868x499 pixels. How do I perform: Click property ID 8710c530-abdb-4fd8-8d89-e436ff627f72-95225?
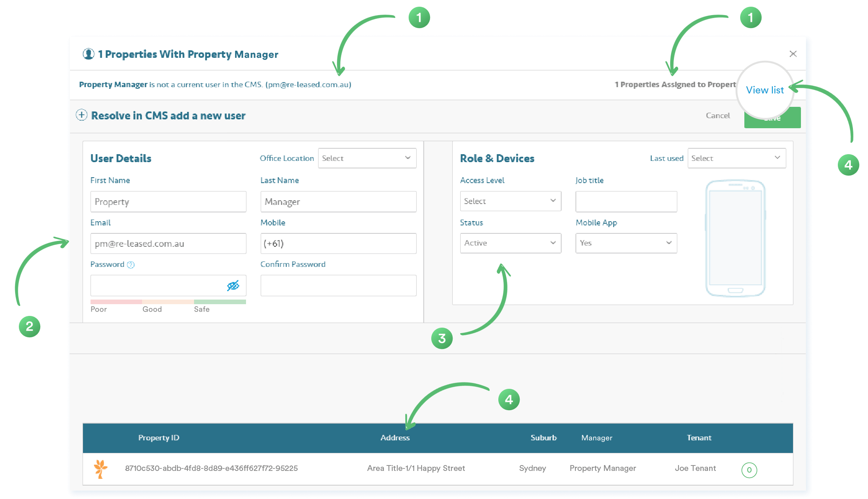[211, 468]
